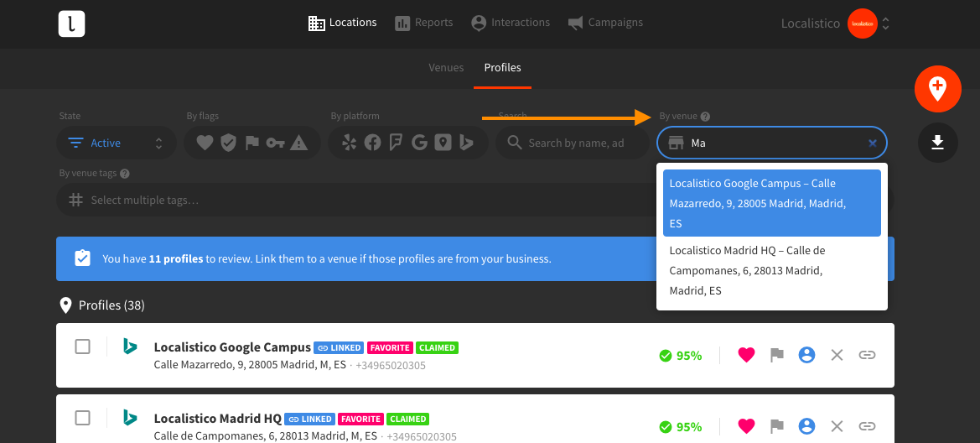The image size is (980, 443).
Task: Filter by Foursquare platform
Action: (396, 143)
